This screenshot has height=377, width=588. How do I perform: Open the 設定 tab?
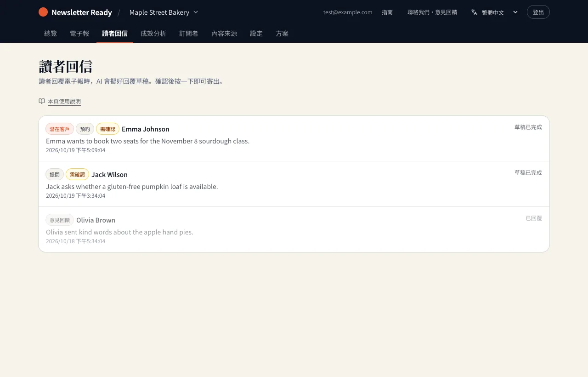click(256, 34)
